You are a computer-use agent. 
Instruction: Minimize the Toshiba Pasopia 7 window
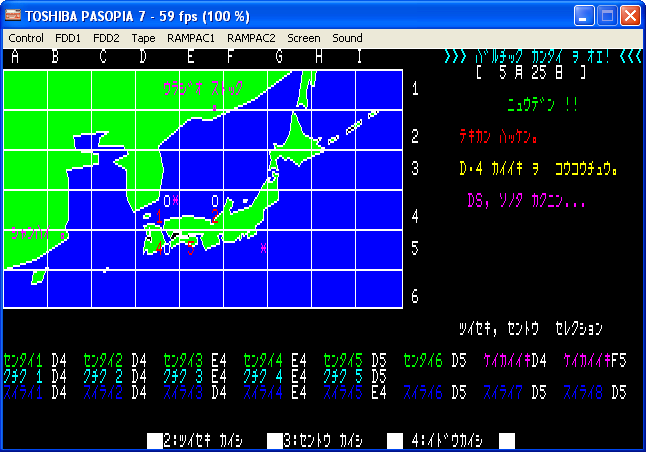click(584, 16)
